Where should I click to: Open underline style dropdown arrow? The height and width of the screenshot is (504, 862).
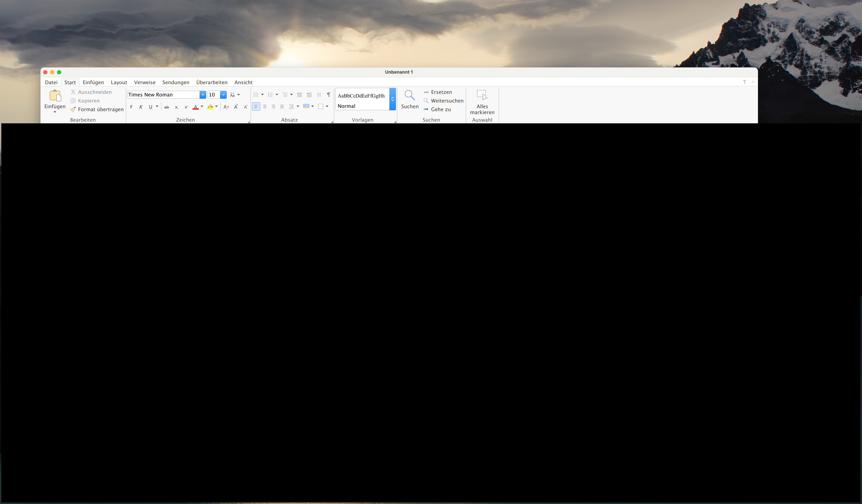pyautogui.click(x=157, y=106)
